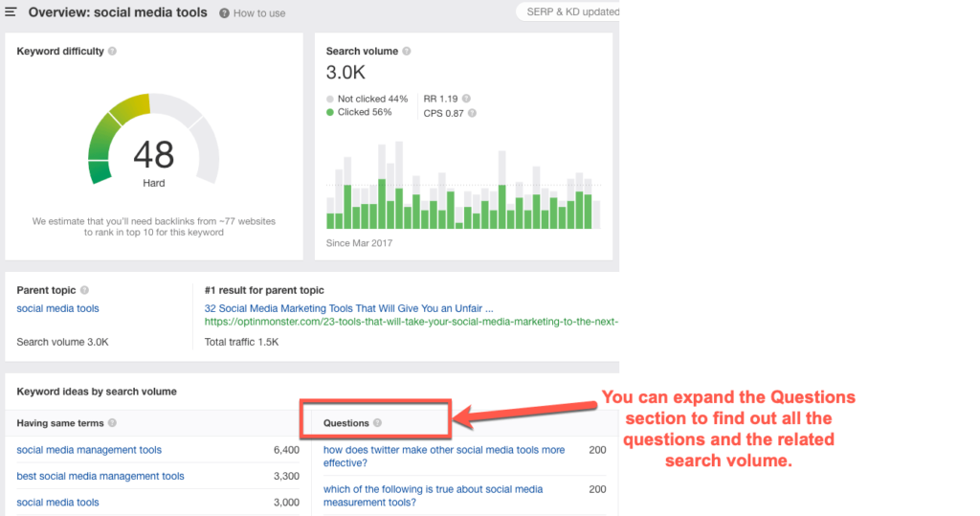Open the hamburger menu beside Overview

[11, 11]
